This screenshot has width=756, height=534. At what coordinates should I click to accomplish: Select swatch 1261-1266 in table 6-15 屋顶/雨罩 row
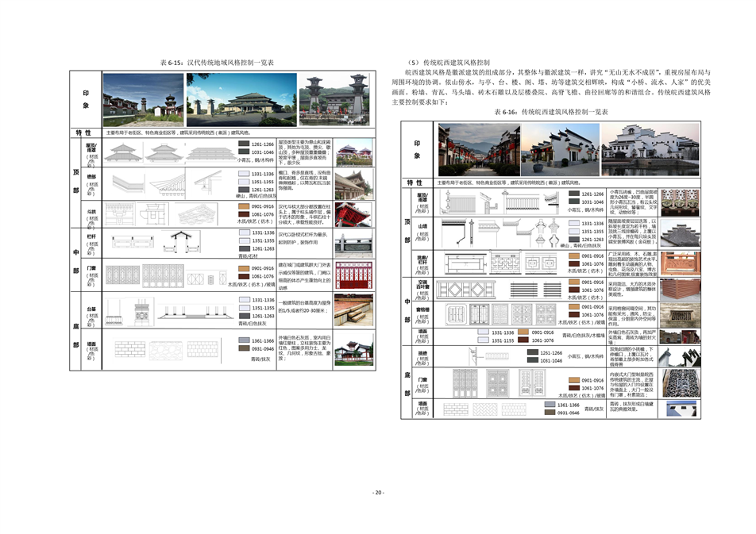(244, 144)
